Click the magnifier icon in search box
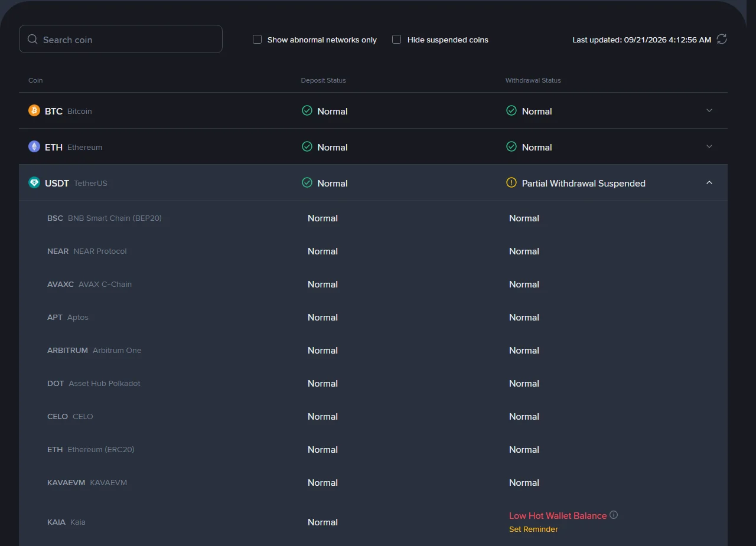The image size is (756, 546). click(33, 40)
